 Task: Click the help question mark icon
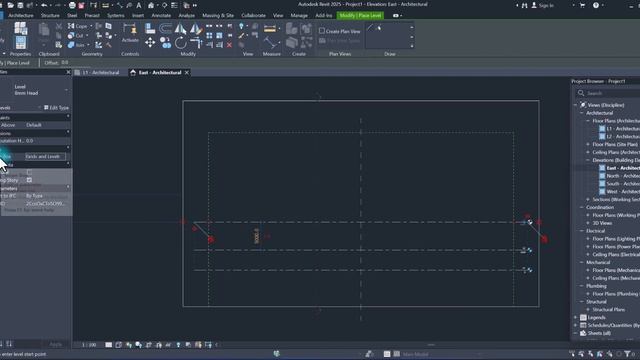596,5
